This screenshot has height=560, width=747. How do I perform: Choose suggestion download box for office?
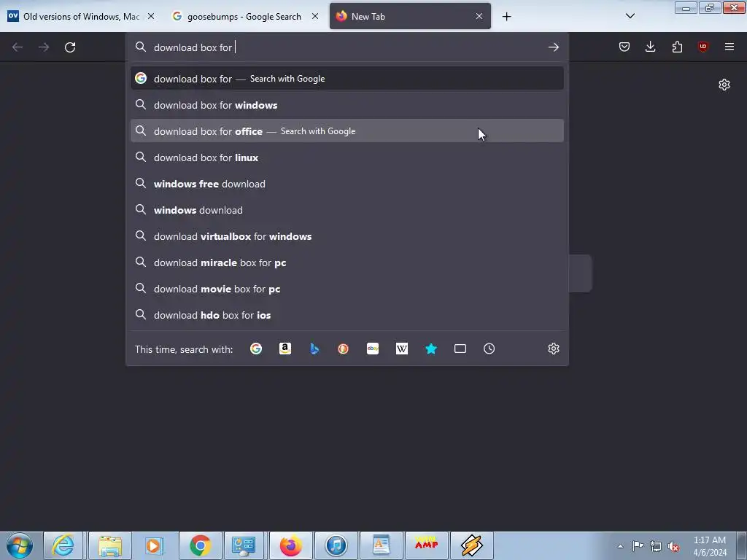click(x=347, y=131)
